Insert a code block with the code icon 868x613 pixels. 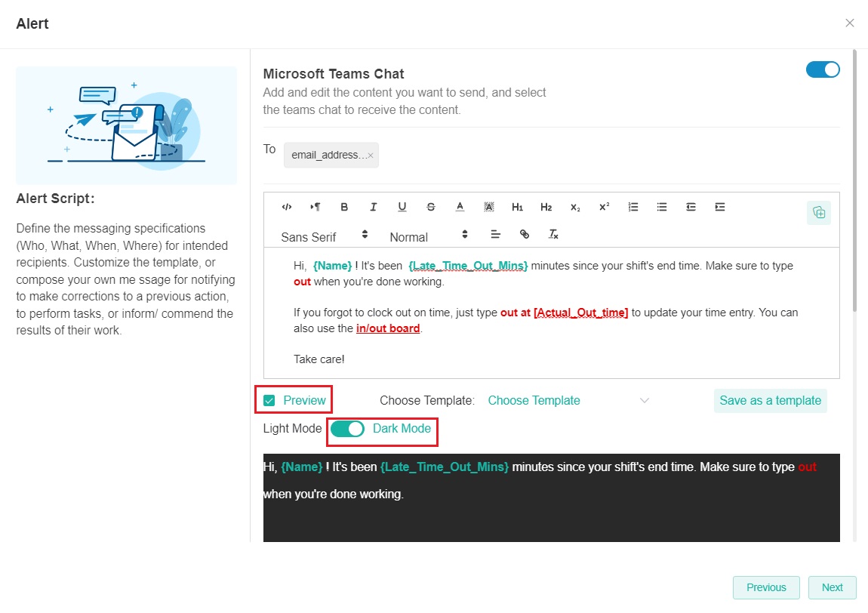287,207
